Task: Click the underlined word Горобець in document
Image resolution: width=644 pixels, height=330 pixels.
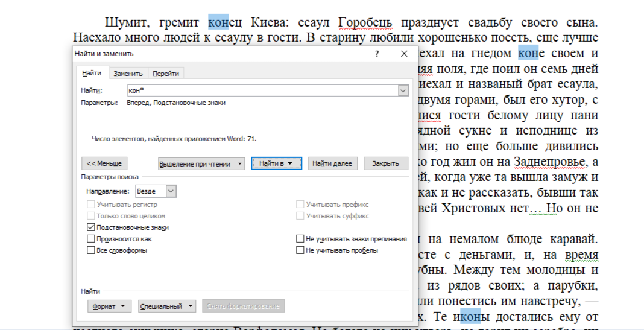Action: tap(365, 22)
